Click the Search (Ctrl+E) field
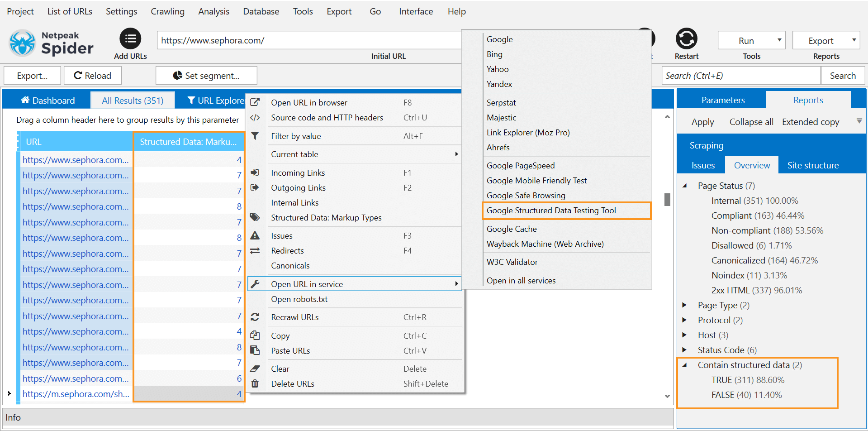 (x=741, y=76)
